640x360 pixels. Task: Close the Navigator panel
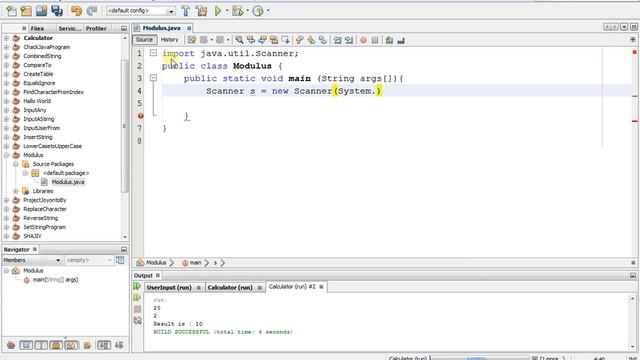(35, 249)
